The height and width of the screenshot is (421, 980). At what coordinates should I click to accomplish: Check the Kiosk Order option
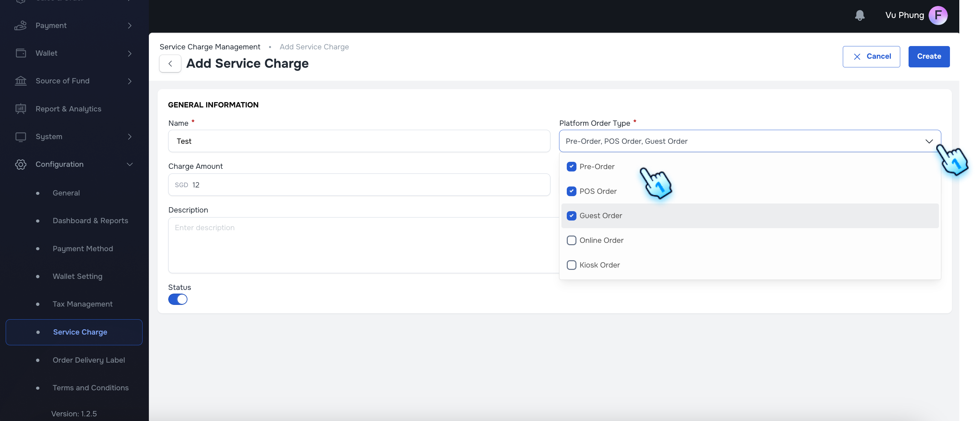coord(571,265)
